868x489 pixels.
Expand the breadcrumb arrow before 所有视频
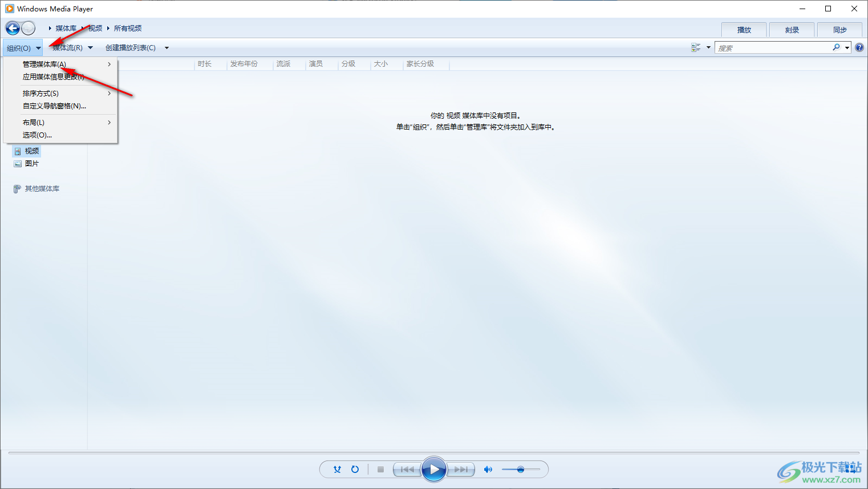pos(108,28)
